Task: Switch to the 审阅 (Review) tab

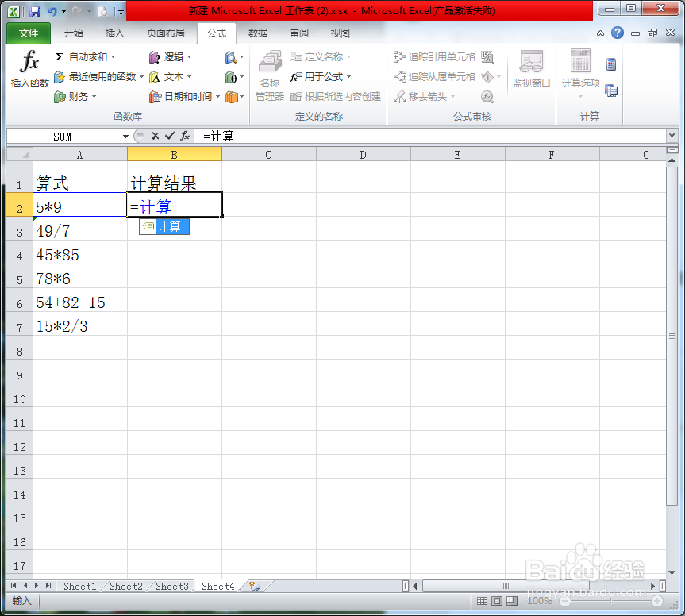Action: click(x=299, y=33)
